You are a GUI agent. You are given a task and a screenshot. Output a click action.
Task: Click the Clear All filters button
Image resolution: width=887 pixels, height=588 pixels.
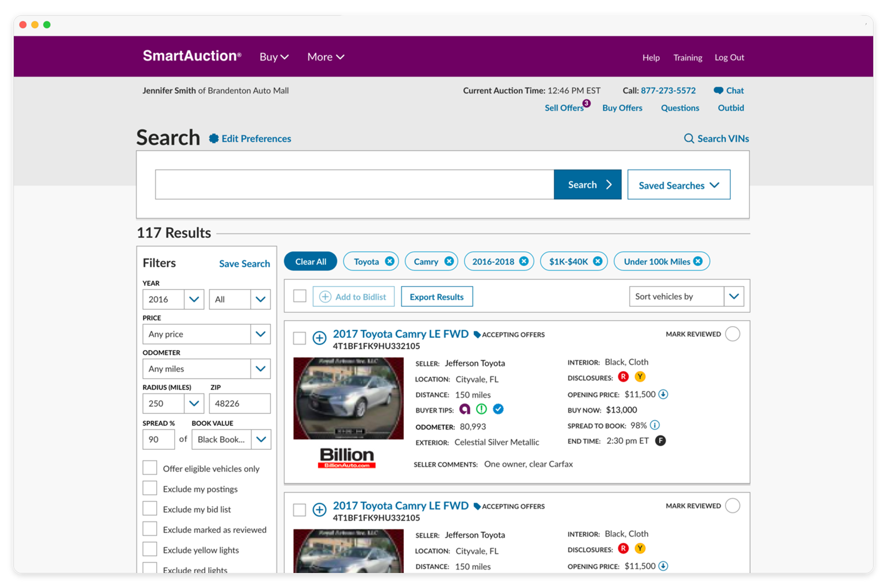pos(310,261)
